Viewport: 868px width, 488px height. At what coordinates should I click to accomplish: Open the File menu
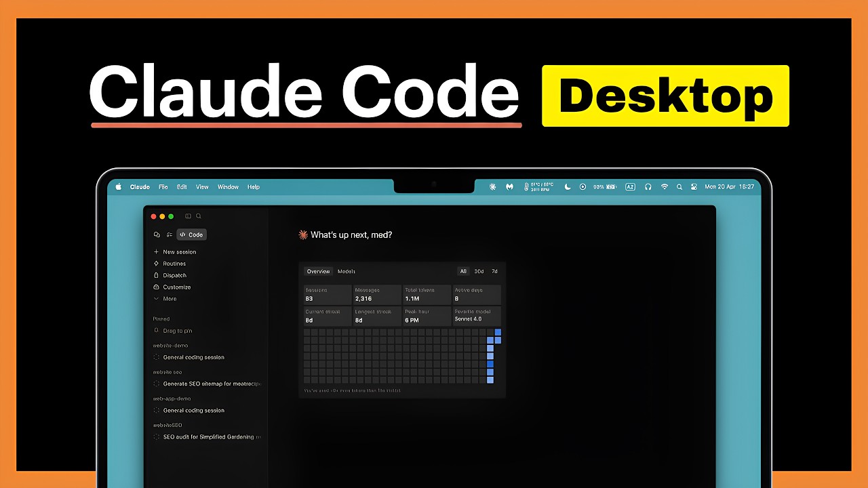click(163, 187)
